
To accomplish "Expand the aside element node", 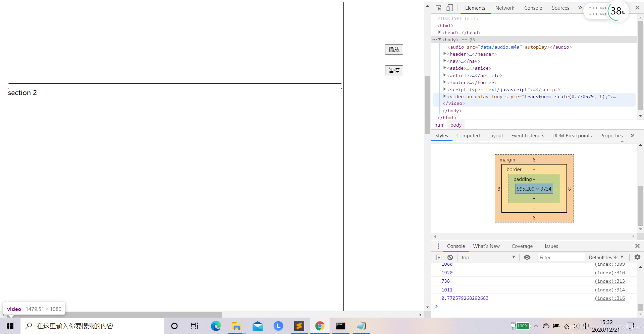I will pos(445,68).
